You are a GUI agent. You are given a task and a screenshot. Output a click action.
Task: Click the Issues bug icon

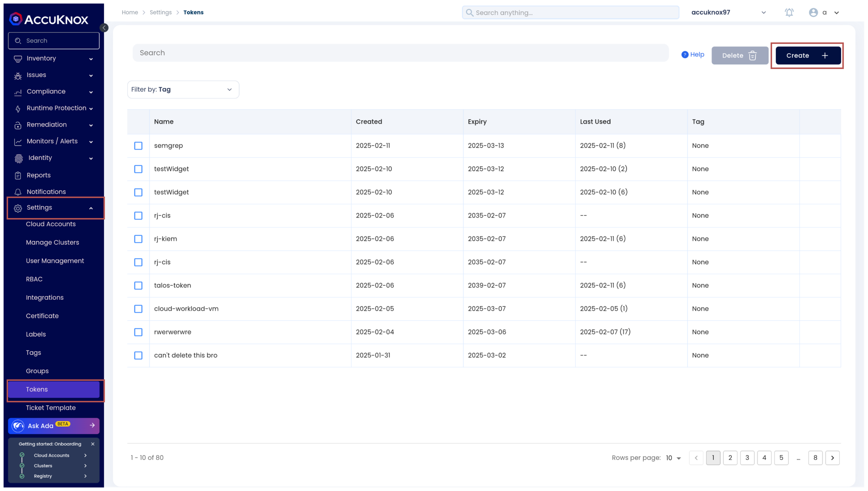tap(18, 76)
